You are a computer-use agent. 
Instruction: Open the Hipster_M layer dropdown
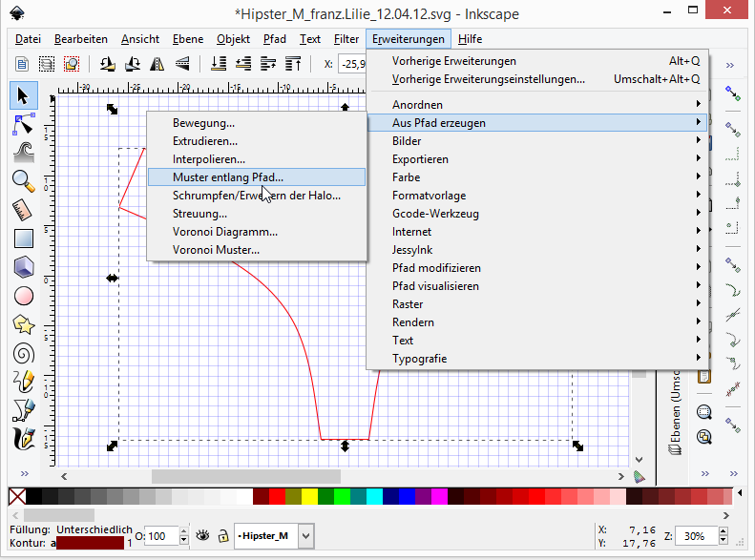pos(305,536)
